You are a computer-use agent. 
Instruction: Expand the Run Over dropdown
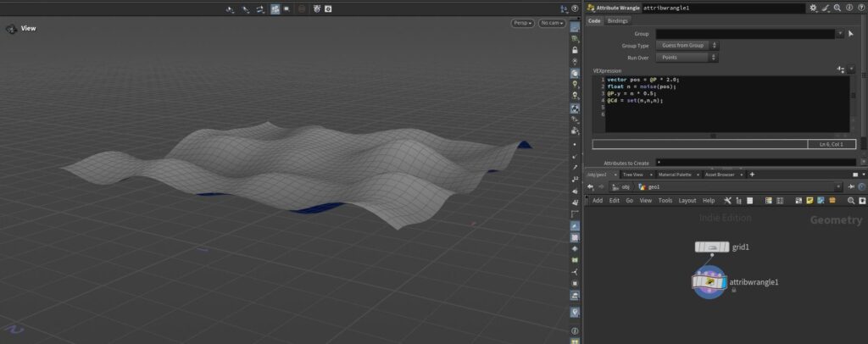[687, 58]
